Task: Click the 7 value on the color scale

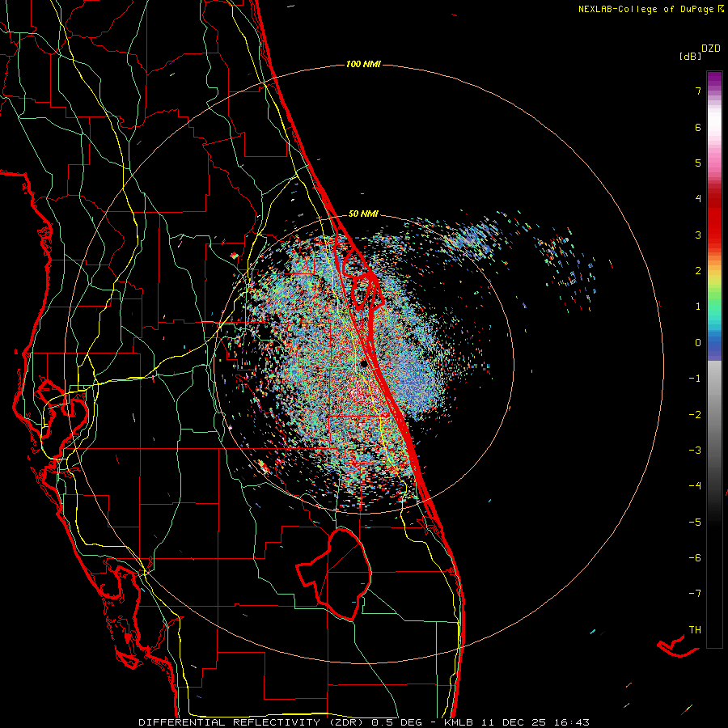Action: pos(698,91)
